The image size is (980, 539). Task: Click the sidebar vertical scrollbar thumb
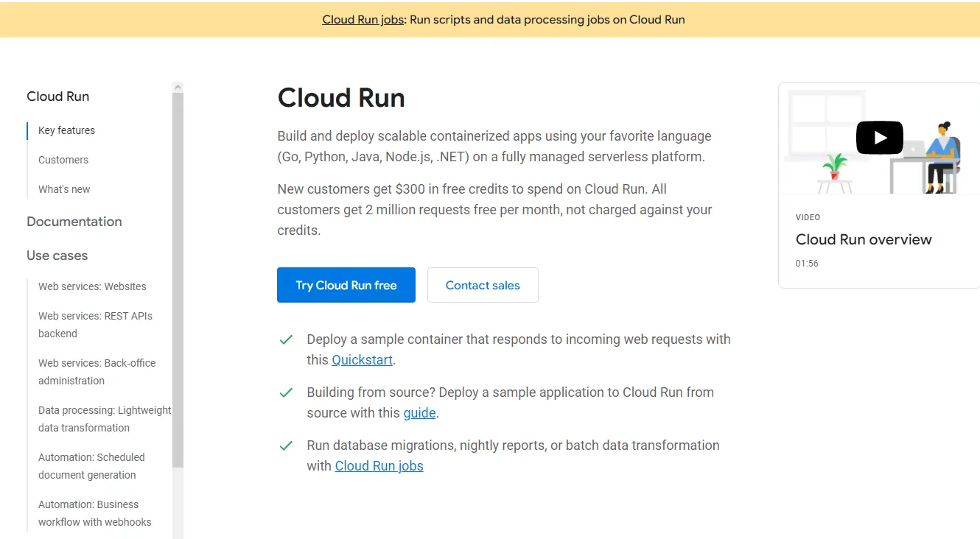pyautogui.click(x=178, y=280)
